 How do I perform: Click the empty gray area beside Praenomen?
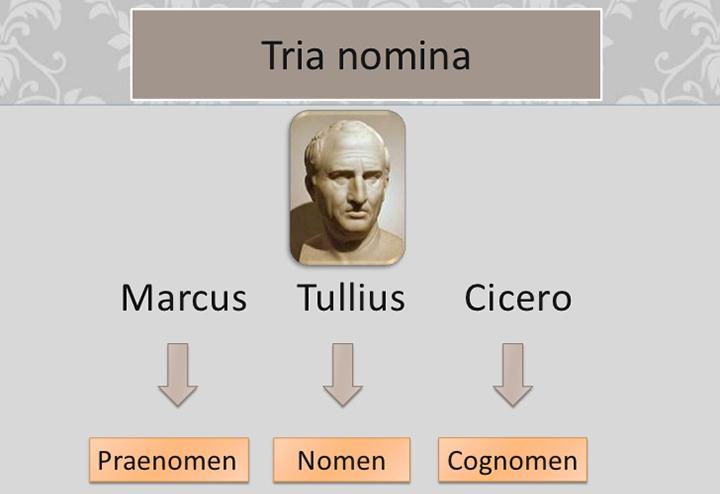pos(45,461)
